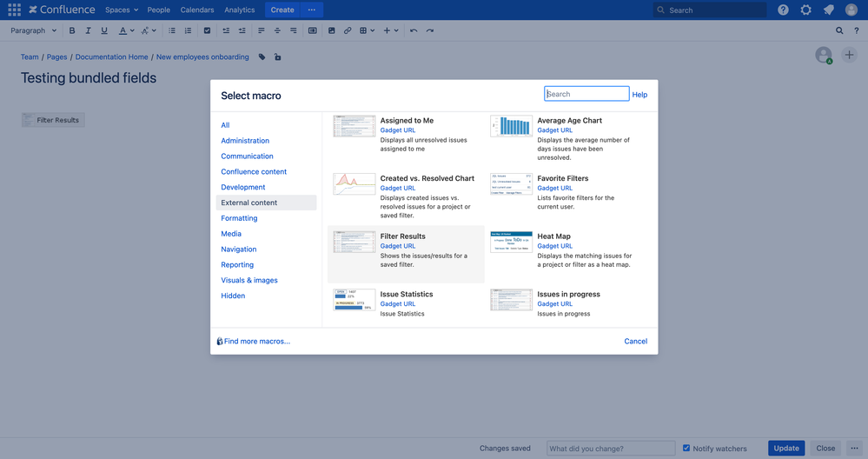This screenshot has width=868, height=459.
Task: Insert a task list checkbox
Action: [207, 30]
